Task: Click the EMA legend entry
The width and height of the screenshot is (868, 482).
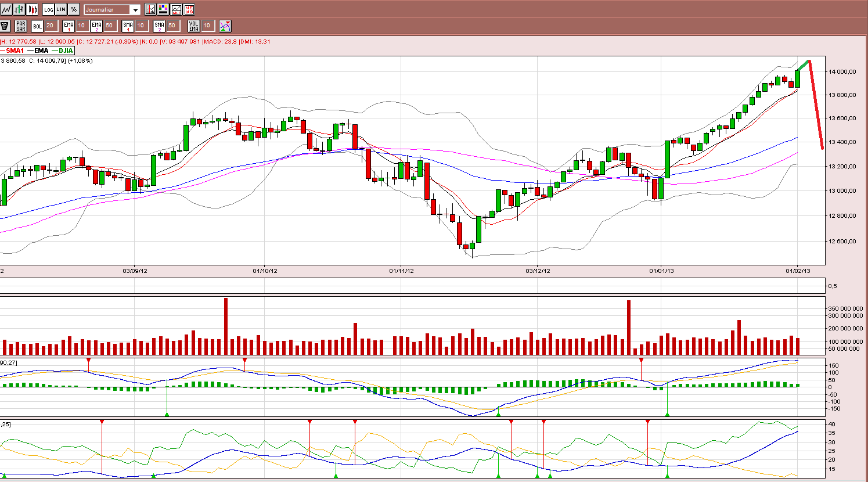Action: pos(38,51)
